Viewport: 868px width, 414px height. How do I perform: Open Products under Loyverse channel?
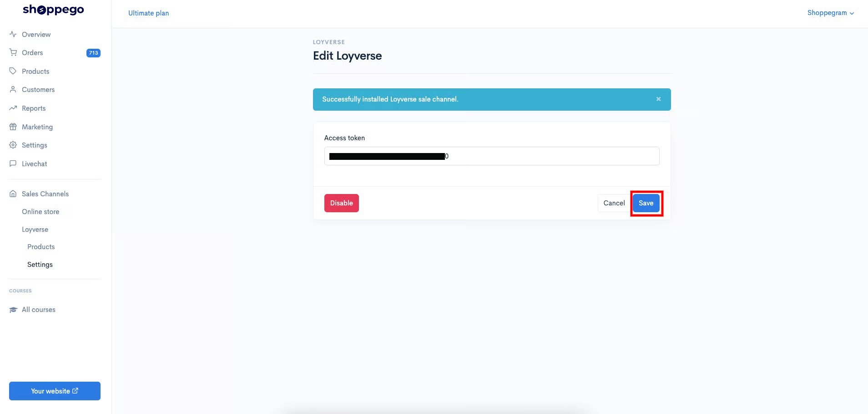[41, 247]
